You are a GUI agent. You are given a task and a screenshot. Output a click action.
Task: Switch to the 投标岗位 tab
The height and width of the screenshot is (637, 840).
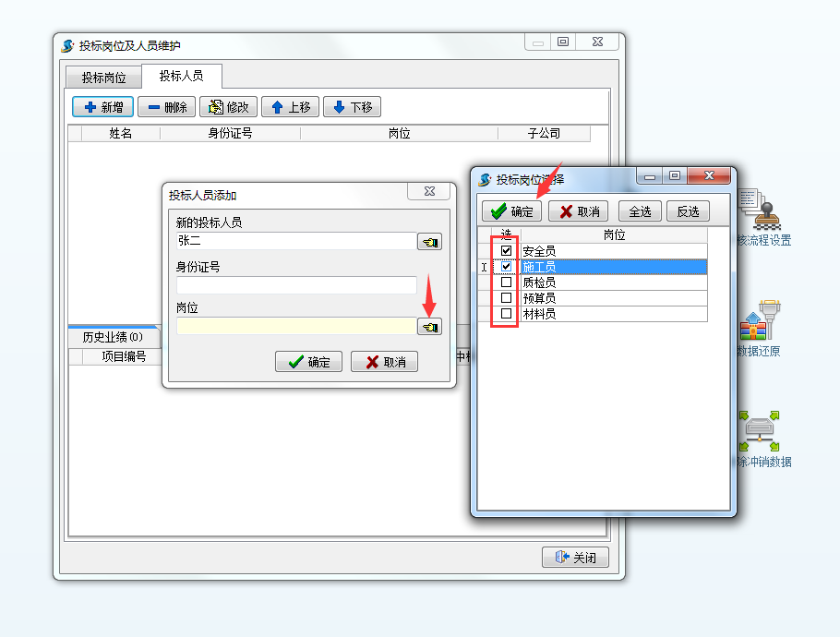coord(103,78)
